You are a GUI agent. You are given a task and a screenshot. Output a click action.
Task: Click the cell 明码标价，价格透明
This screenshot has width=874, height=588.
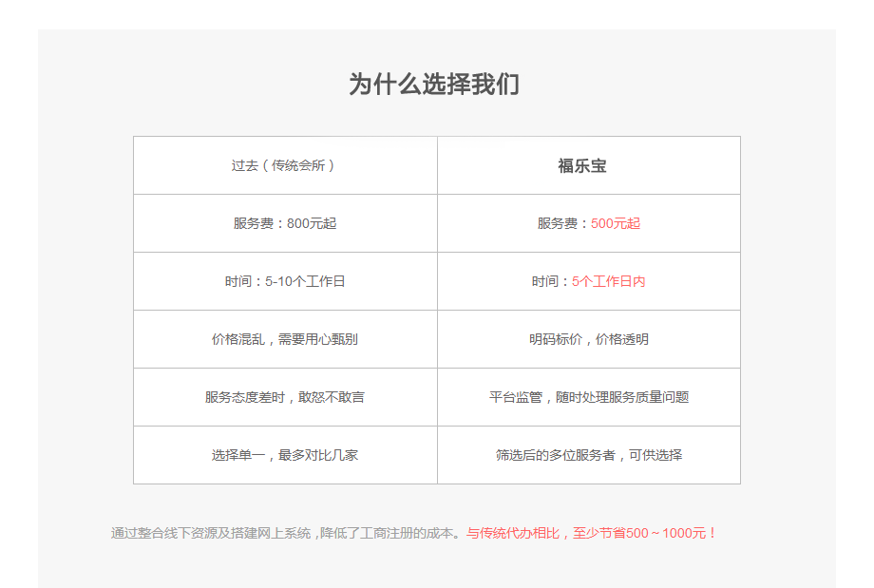(x=589, y=339)
